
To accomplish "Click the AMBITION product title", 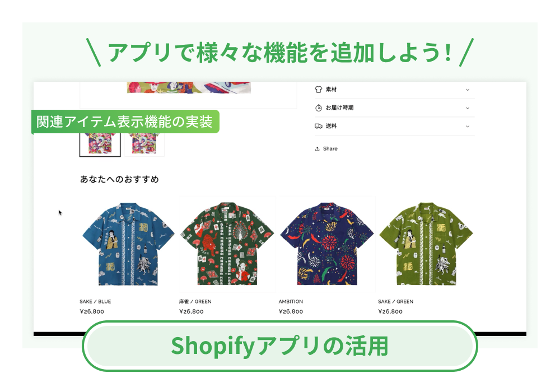I will [291, 301].
